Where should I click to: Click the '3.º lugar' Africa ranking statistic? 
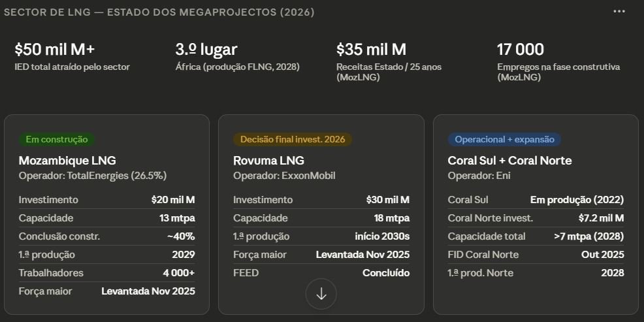click(x=206, y=50)
